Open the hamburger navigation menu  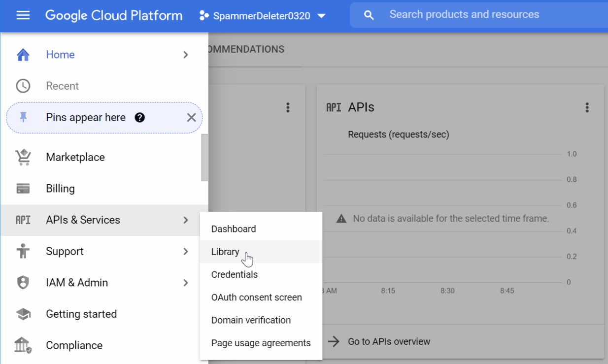coord(23,15)
